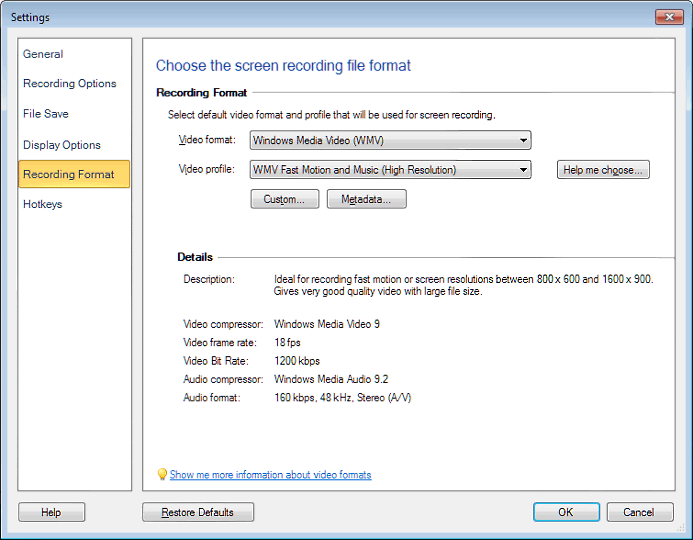Open link for more video format information

click(x=270, y=475)
